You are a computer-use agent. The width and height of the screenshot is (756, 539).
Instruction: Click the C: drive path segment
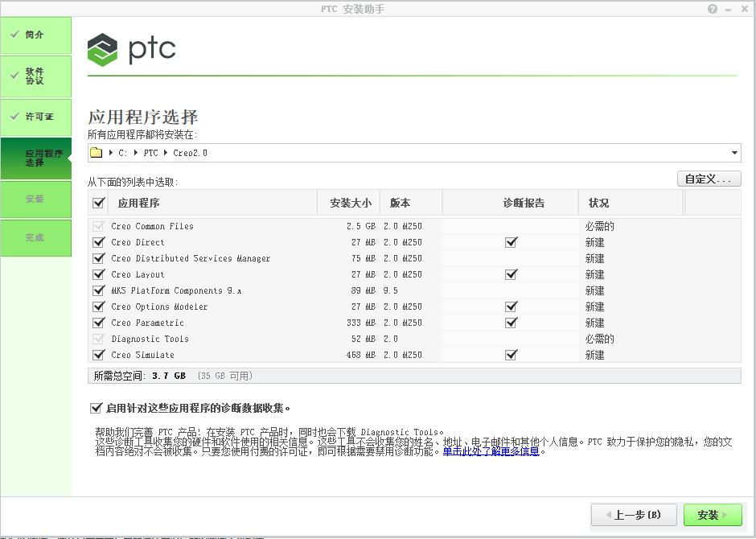click(123, 153)
